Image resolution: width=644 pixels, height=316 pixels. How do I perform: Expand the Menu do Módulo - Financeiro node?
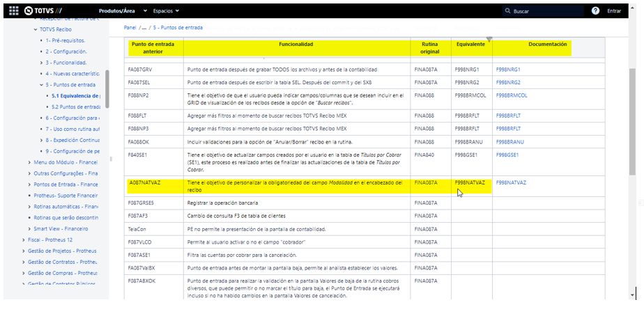point(29,162)
